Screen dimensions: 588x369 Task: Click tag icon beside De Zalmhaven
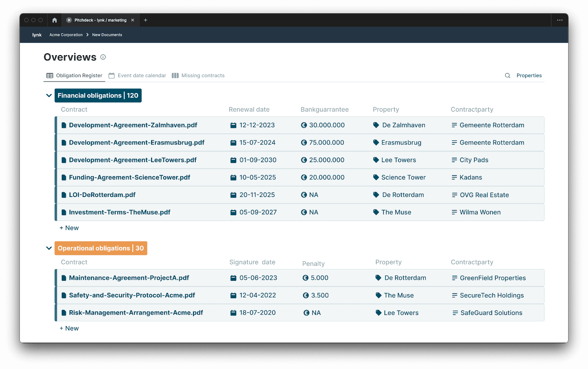click(x=376, y=125)
